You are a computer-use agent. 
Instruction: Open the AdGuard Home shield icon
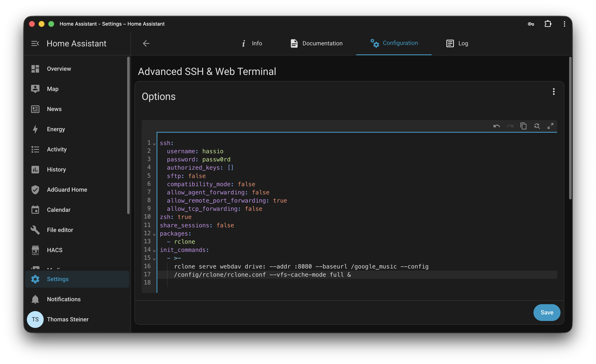click(35, 190)
